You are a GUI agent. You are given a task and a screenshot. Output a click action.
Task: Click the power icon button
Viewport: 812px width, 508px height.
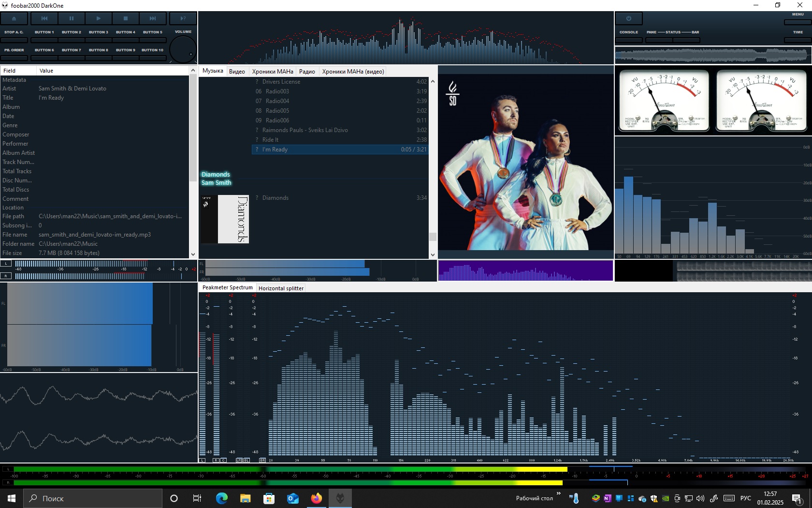[628, 18]
